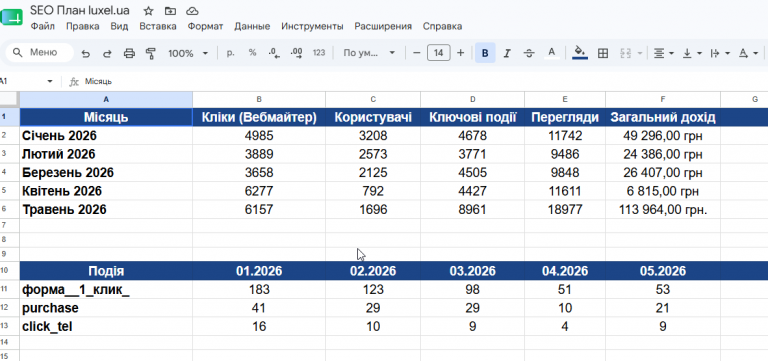Screen dimensions: 768x361
Task: Expand the name box dropdown arrow
Action: 49,81
